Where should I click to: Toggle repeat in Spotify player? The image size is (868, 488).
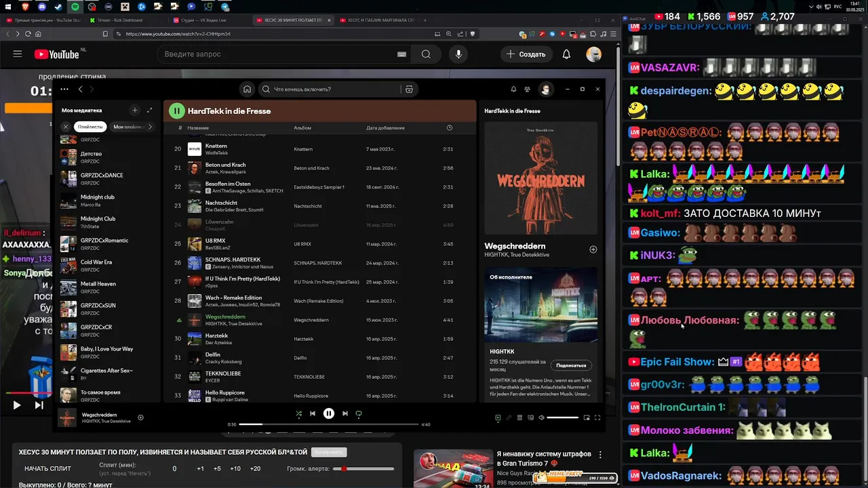[359, 413]
